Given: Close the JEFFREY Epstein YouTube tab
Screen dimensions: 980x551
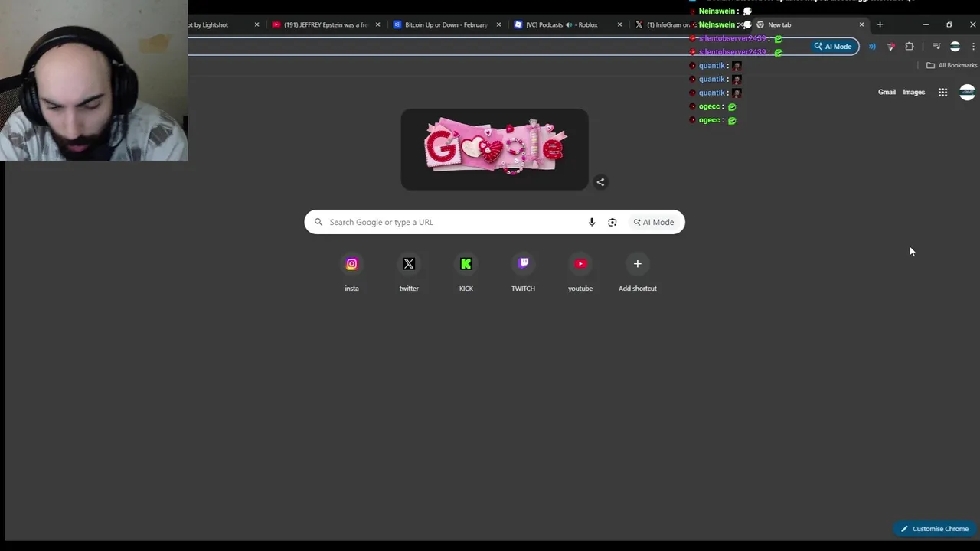Looking at the screenshot, I should pos(377,24).
